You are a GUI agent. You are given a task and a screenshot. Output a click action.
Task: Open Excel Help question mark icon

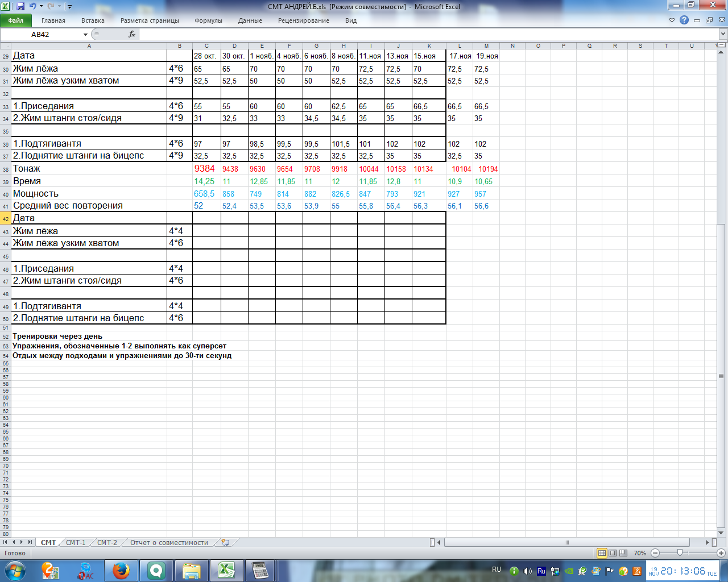click(x=684, y=20)
